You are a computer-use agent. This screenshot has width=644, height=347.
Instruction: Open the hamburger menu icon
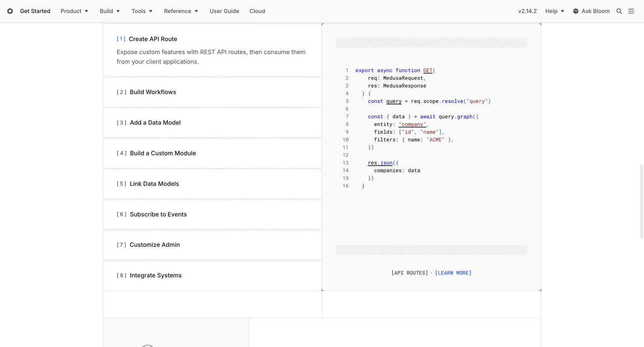(x=631, y=11)
